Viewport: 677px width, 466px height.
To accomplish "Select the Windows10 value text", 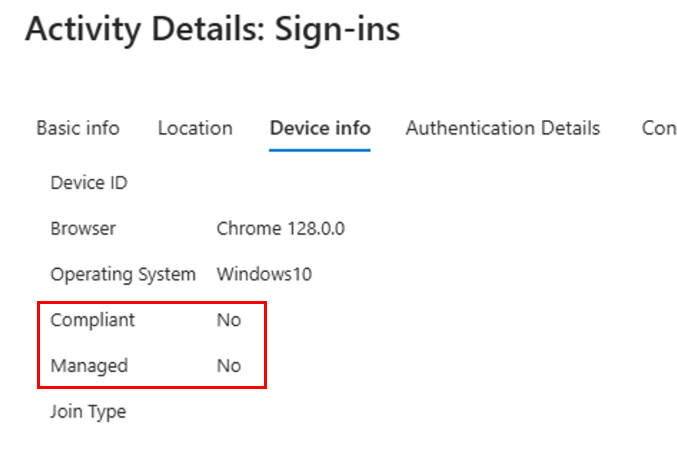I will click(264, 274).
